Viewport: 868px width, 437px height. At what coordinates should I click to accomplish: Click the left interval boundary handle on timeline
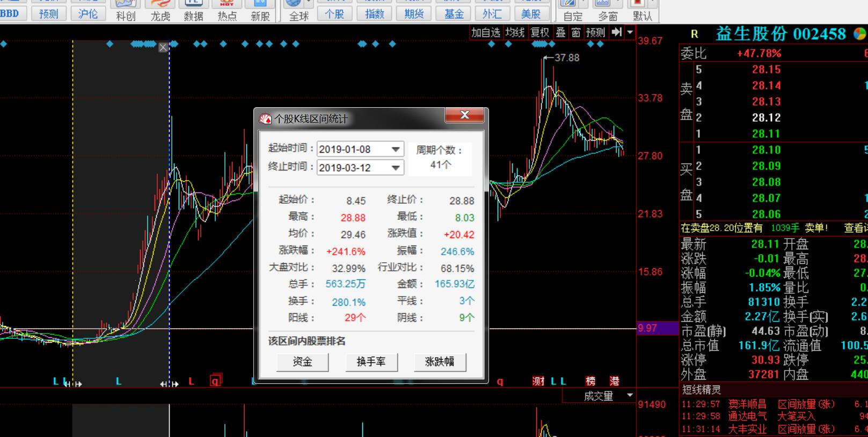(x=73, y=384)
